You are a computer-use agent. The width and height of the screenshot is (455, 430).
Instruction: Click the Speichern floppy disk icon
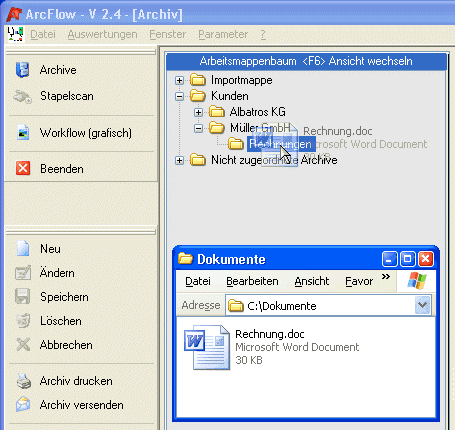pyautogui.click(x=23, y=296)
